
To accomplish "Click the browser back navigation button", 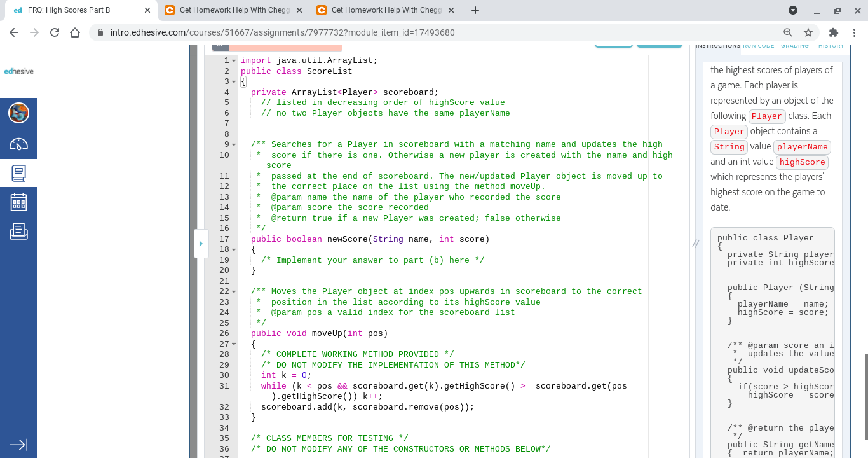I will (13, 32).
